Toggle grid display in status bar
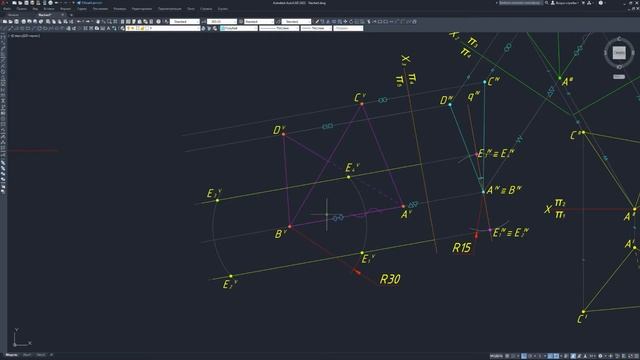The width and height of the screenshot is (640, 360). (x=508, y=356)
